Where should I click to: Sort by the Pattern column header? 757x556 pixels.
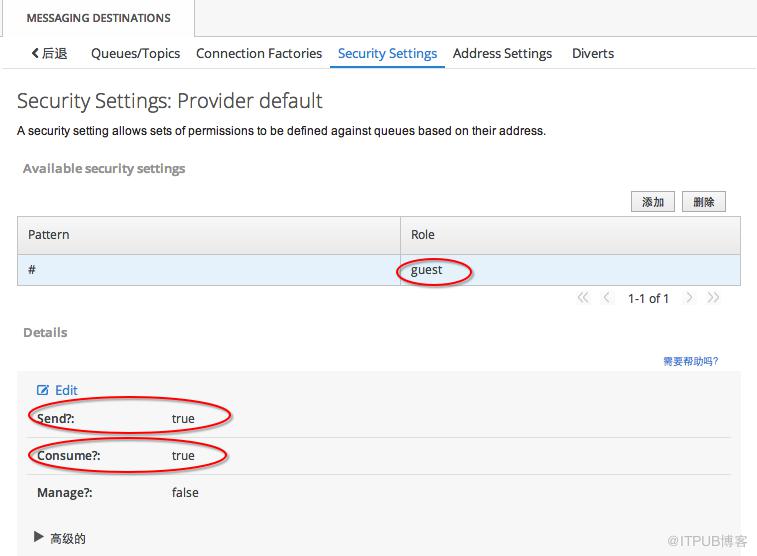click(209, 235)
